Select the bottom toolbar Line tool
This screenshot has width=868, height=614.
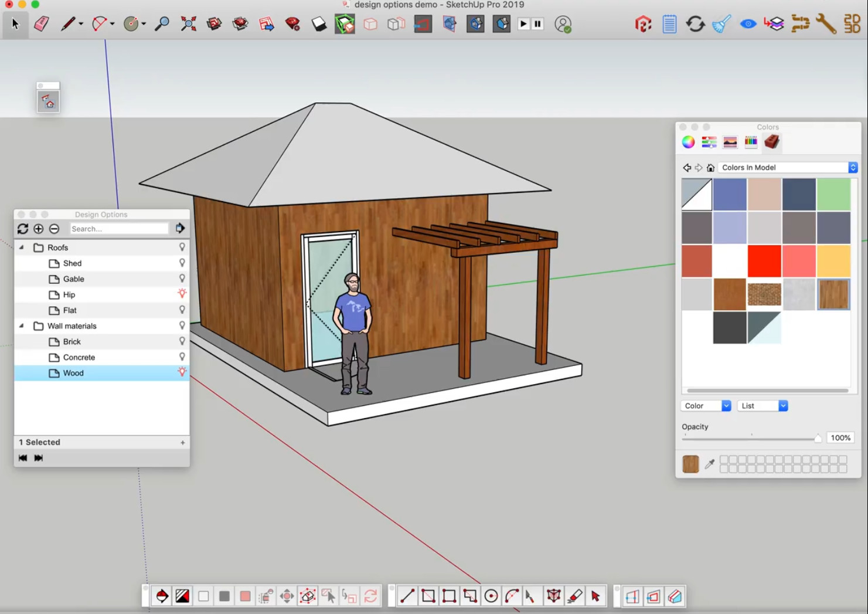407,596
